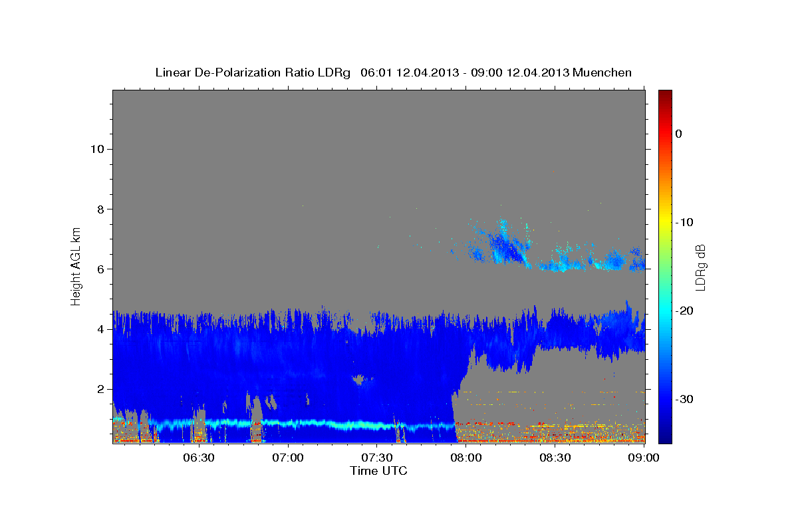Click the 'Height AGL km' axis label
This screenshot has width=798, height=532.
76,265
